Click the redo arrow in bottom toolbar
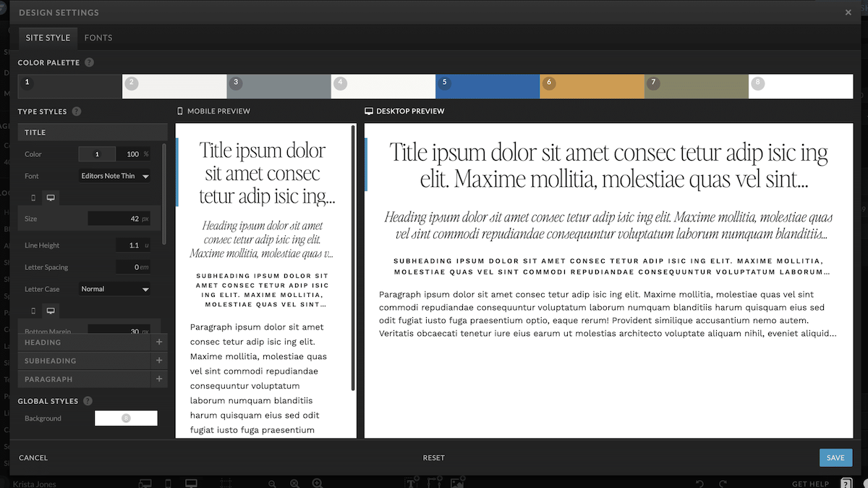This screenshot has height=488, width=868. pos(724,483)
